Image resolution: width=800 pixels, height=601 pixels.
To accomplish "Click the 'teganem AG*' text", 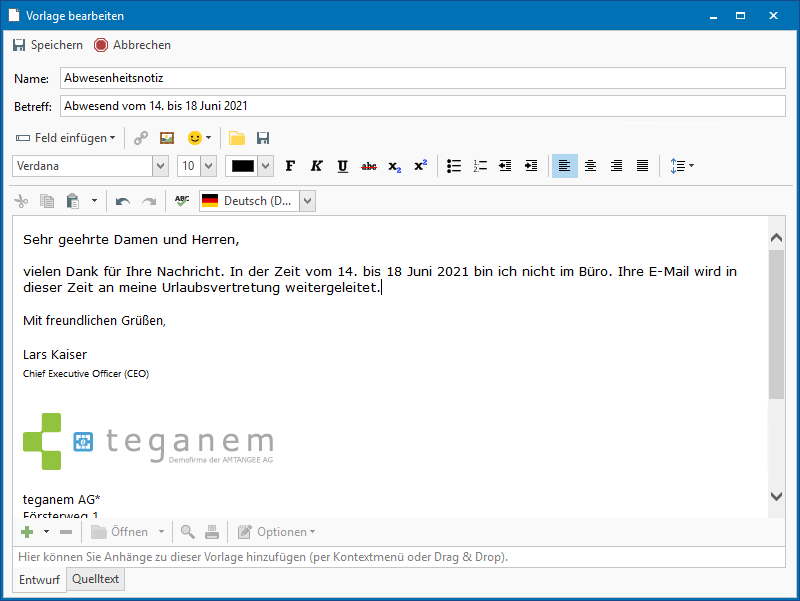I will (62, 499).
